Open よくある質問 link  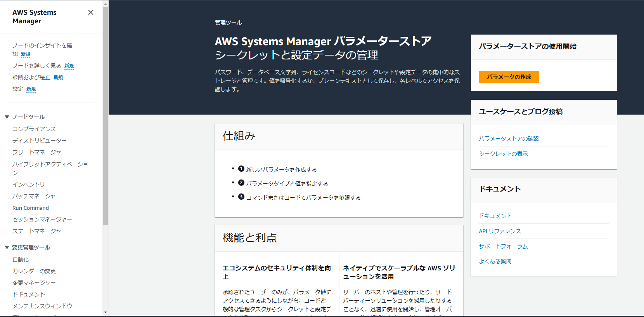495,261
